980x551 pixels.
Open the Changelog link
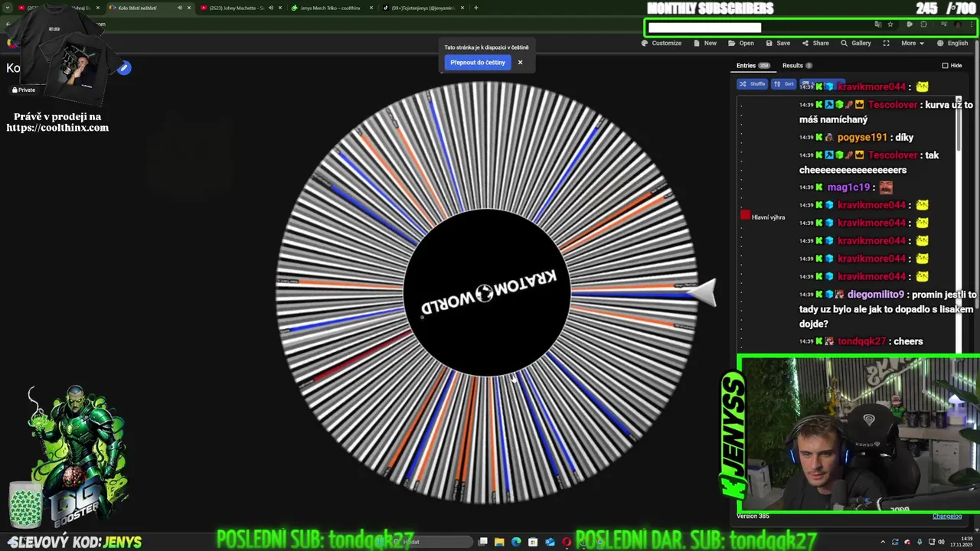click(x=946, y=516)
